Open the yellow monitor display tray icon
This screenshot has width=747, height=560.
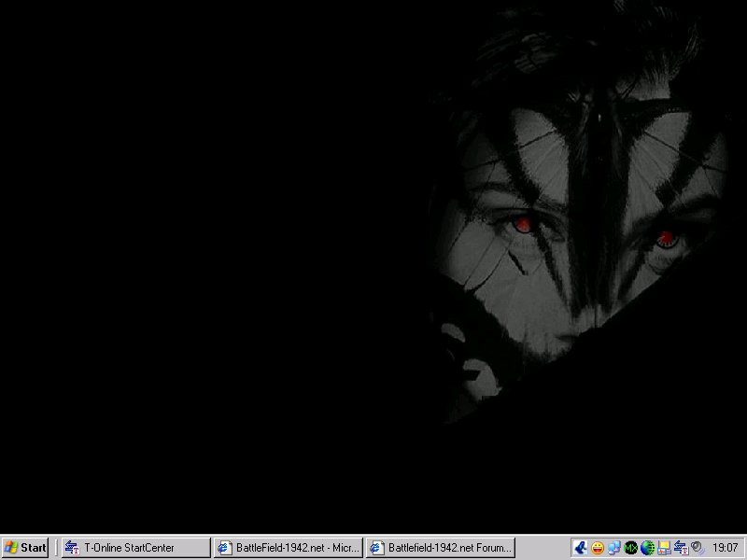point(664,548)
